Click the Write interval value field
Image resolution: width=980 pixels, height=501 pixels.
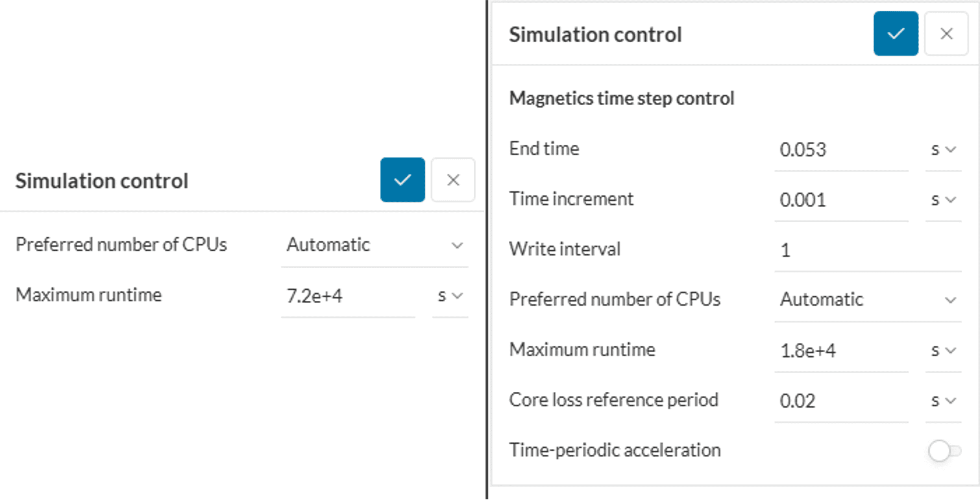pos(867,250)
